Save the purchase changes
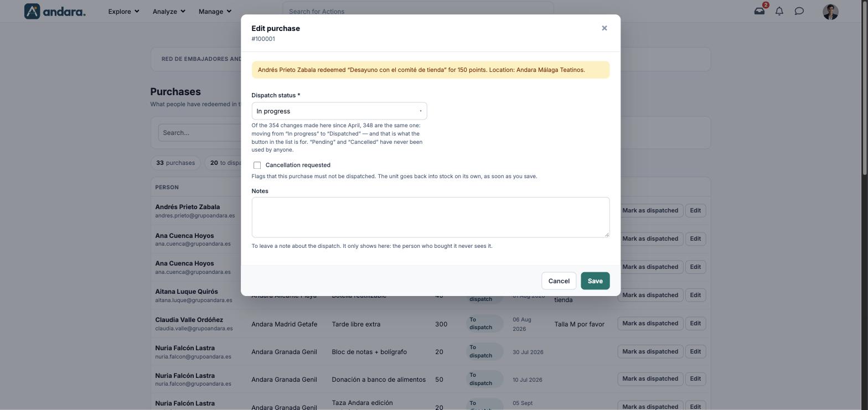The image size is (868, 410). pos(595,281)
